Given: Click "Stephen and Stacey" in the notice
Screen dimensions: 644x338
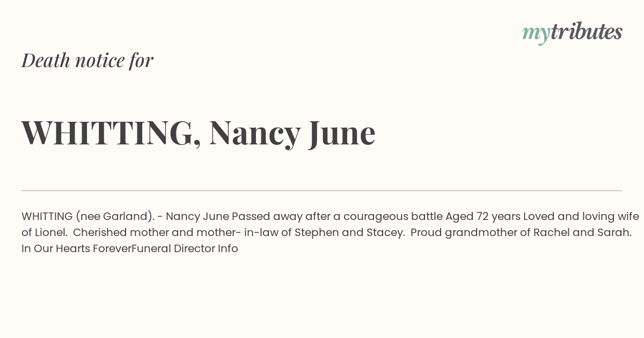Looking at the screenshot, I should tap(349, 232).
